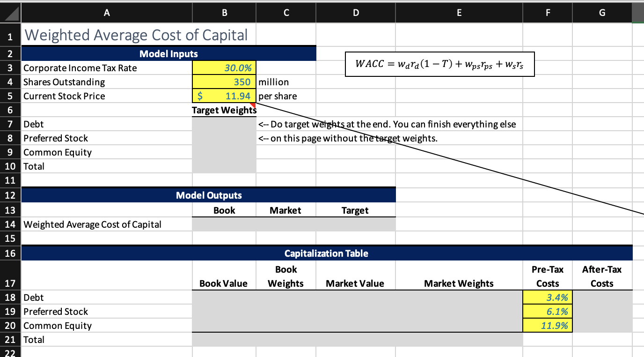Viewport: 644px width, 357px height.
Task: Click the 'Target' column heading in row 13
Action: point(356,210)
